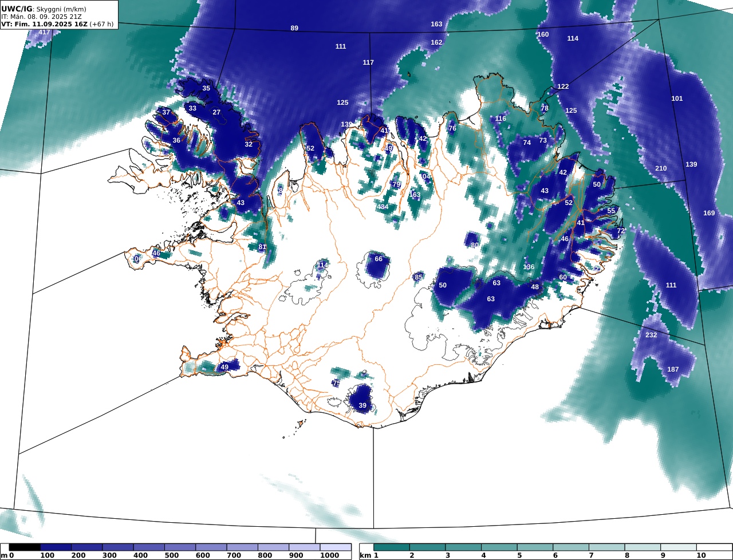Pick the legend swatch between 700 and 800 m
Viewport: 733px width, 560px height.
242,548
